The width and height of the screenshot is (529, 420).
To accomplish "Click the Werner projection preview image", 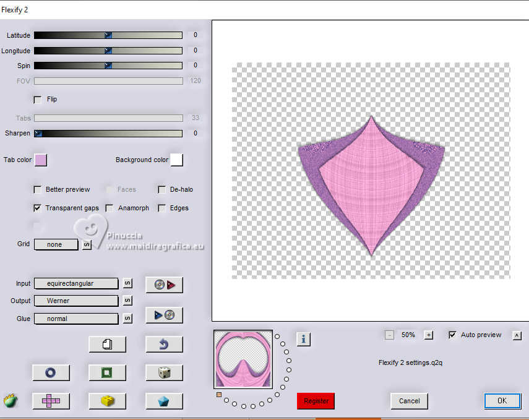I will 371,171.
